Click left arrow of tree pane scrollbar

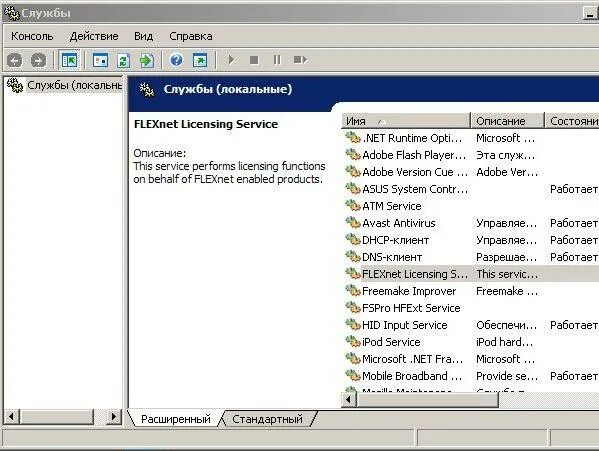tap(11, 416)
